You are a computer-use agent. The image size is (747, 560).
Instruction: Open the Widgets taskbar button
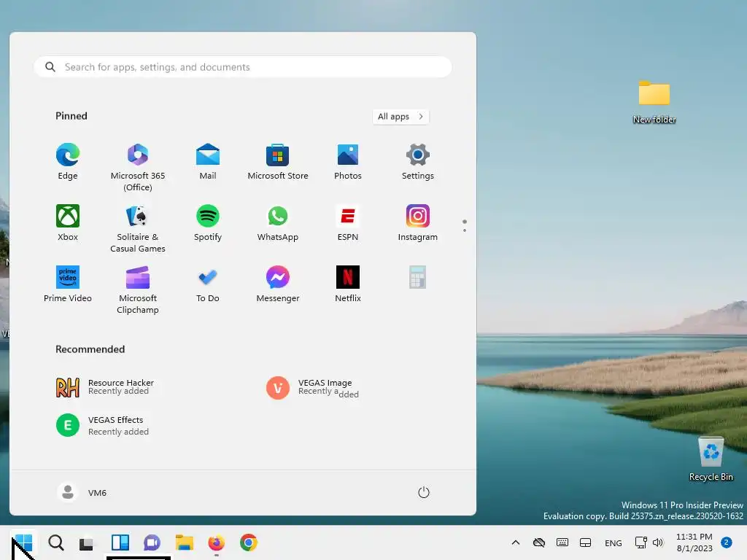(x=120, y=542)
